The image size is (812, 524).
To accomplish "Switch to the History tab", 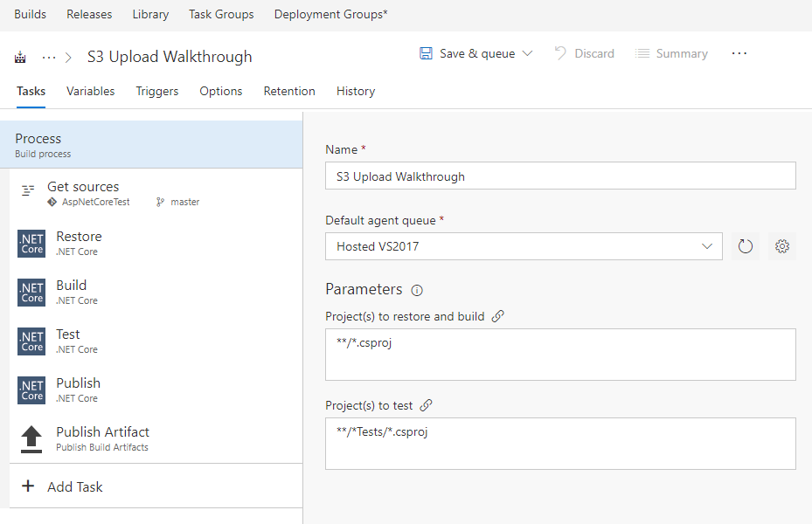I will click(356, 91).
